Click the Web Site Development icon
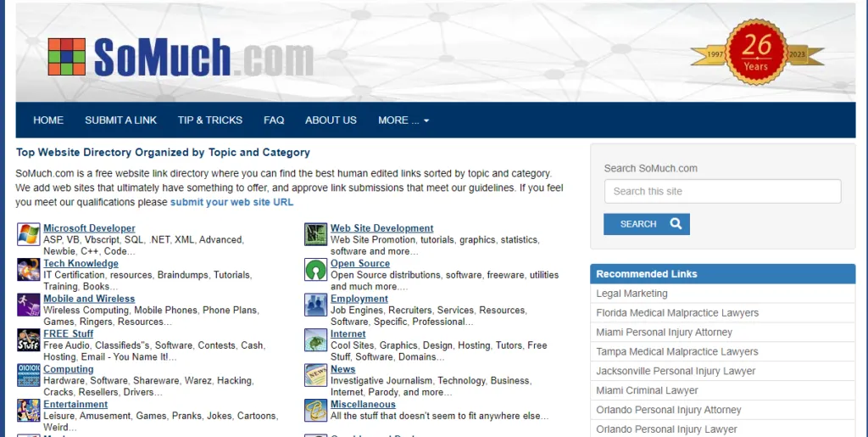868x437 pixels. (315, 234)
